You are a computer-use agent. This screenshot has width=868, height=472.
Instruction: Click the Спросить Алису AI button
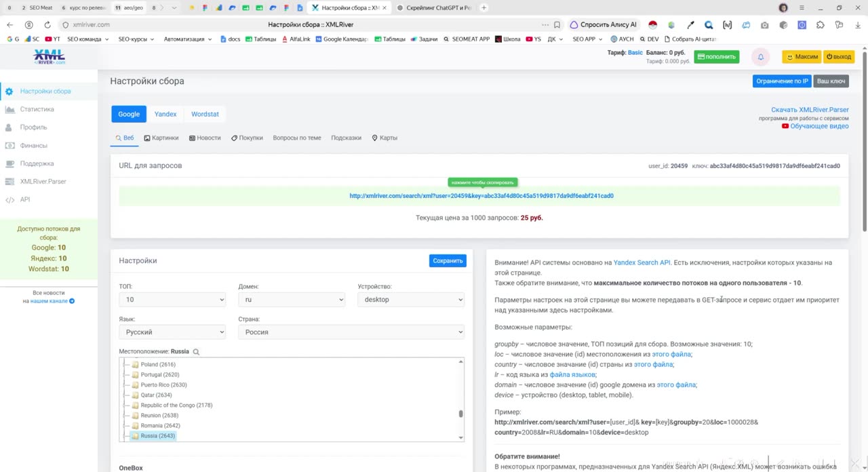pyautogui.click(x=603, y=24)
